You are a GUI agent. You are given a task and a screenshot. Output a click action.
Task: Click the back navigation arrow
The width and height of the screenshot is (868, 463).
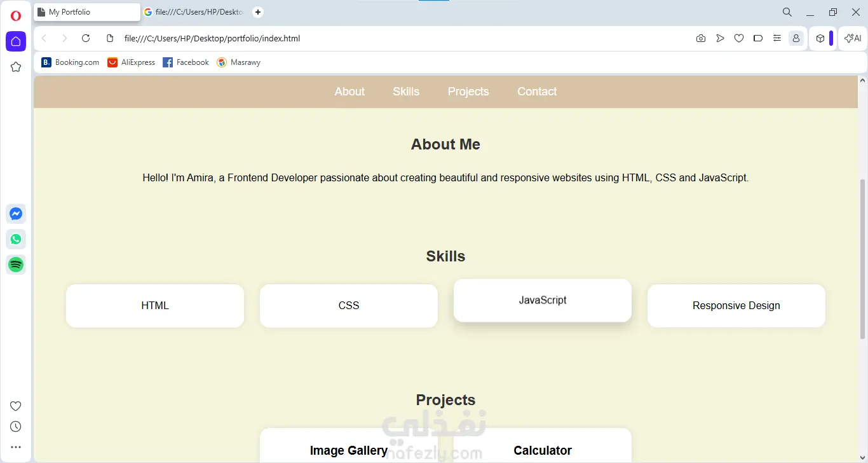tap(44, 38)
